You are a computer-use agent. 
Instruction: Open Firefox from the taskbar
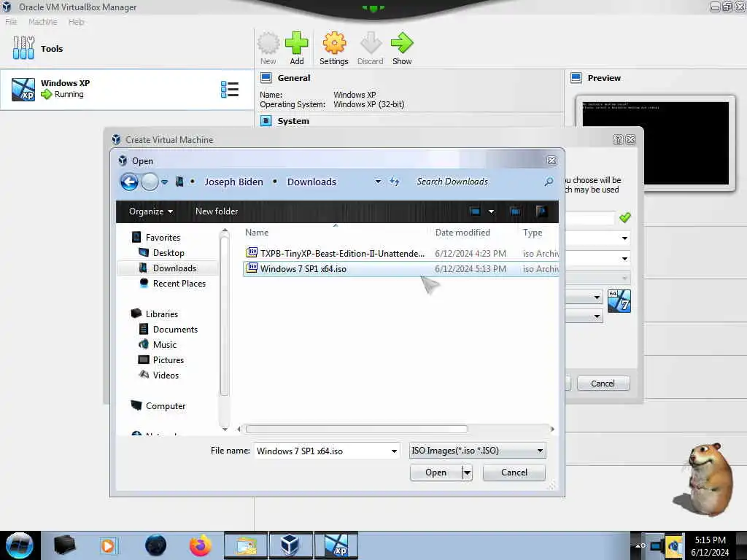coord(201,545)
